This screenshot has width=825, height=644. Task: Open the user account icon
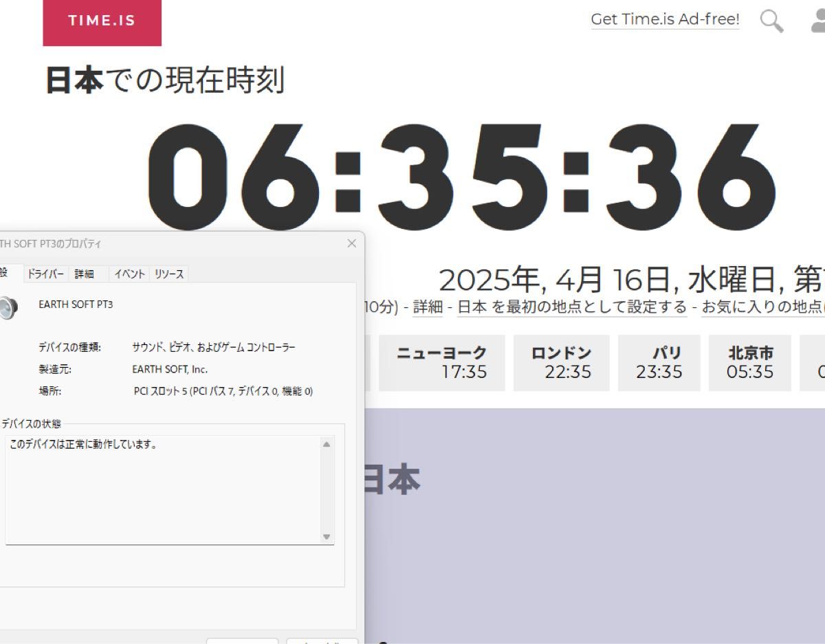[817, 21]
